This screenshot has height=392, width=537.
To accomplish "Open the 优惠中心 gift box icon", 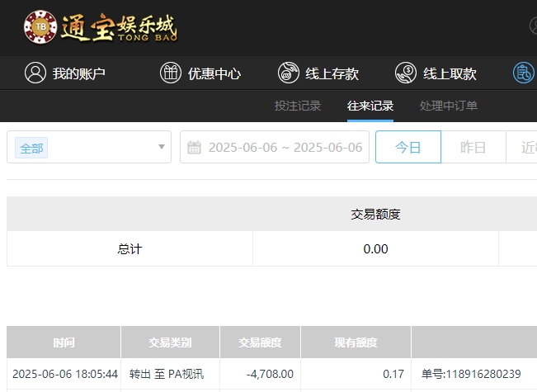I will click(171, 73).
